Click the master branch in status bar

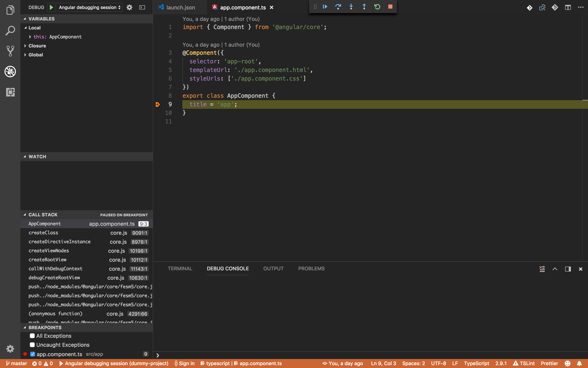pos(16,363)
